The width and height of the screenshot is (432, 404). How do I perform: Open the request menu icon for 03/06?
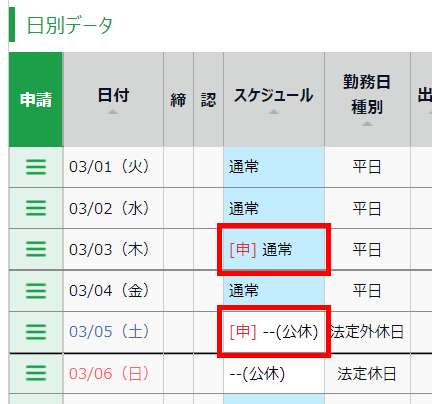tap(36, 373)
